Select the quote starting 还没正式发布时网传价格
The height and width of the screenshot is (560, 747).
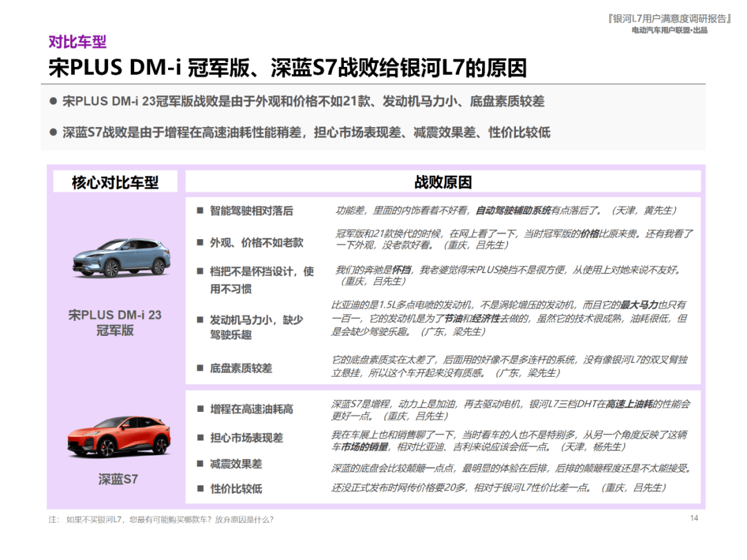(498, 487)
